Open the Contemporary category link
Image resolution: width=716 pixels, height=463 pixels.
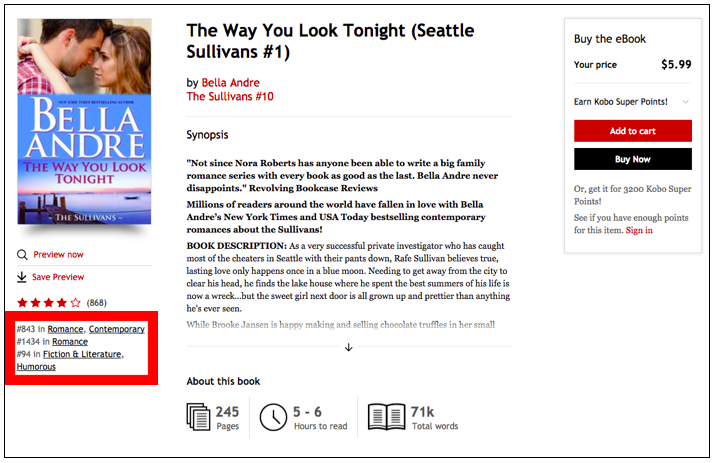[x=116, y=329]
